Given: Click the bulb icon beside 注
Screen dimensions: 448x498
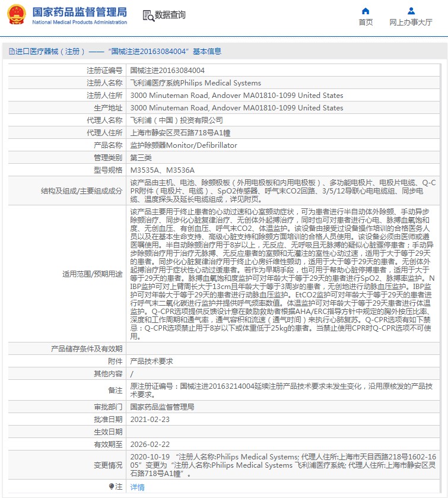Looking at the screenshot, I should 111,486.
